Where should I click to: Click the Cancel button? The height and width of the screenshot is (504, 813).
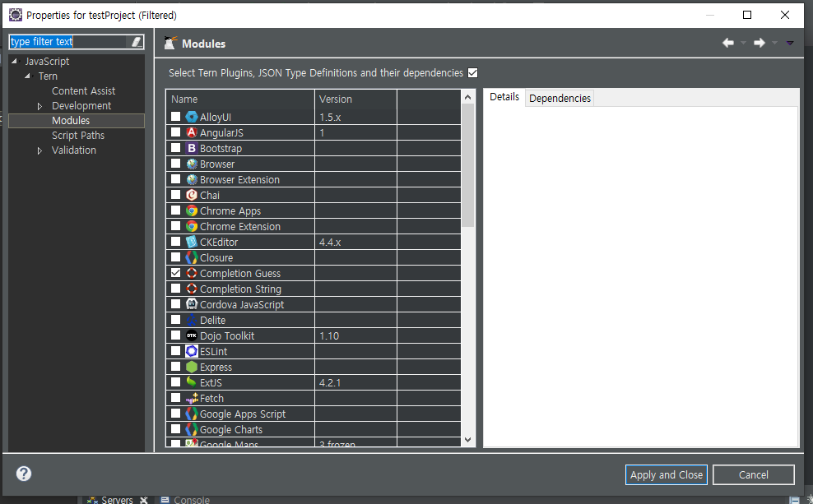click(x=754, y=474)
